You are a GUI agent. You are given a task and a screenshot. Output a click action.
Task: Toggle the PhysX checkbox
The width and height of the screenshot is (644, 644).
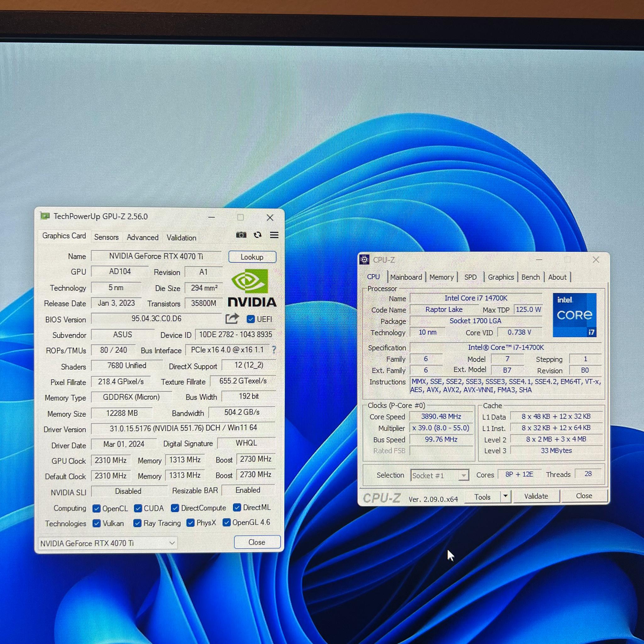pos(190,523)
